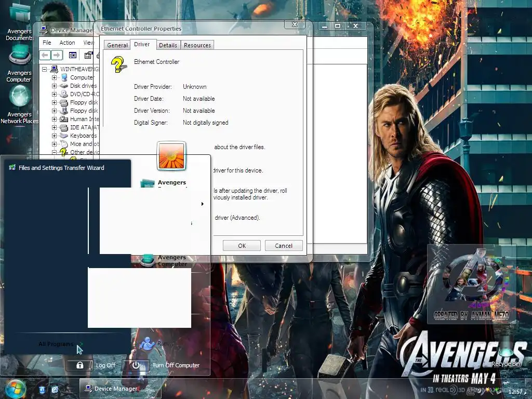
Task: Click Cancel in Ethernet Controller Properties
Action: click(284, 246)
